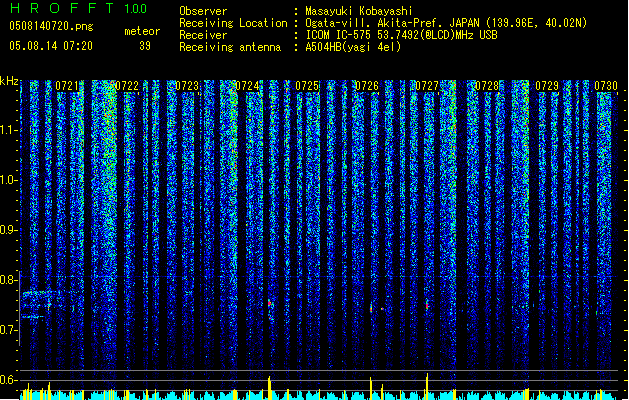Click the 0723 time marker

(187, 86)
